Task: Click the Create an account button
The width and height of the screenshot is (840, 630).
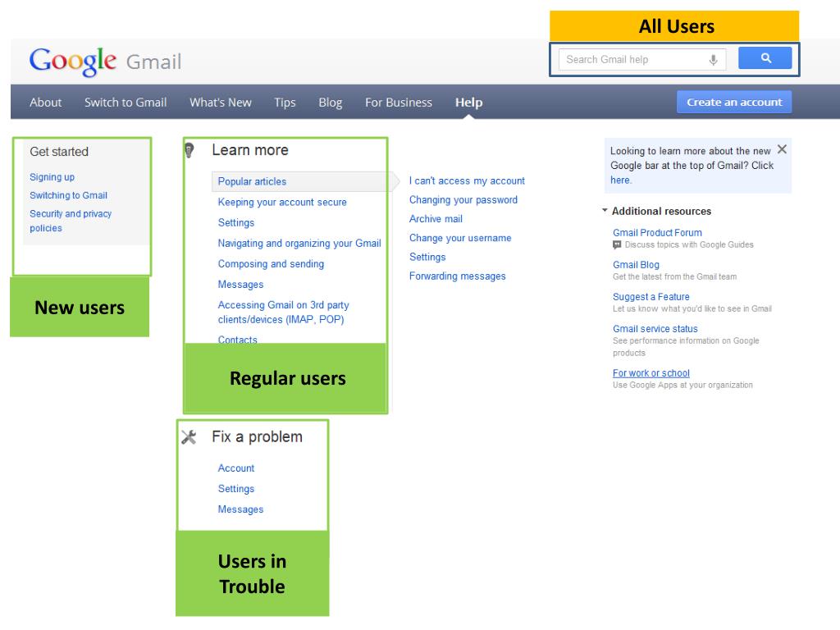Action: (x=734, y=102)
